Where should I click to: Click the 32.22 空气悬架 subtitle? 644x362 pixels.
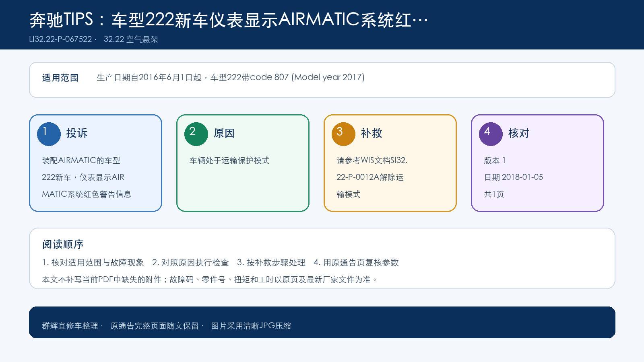[131, 39]
